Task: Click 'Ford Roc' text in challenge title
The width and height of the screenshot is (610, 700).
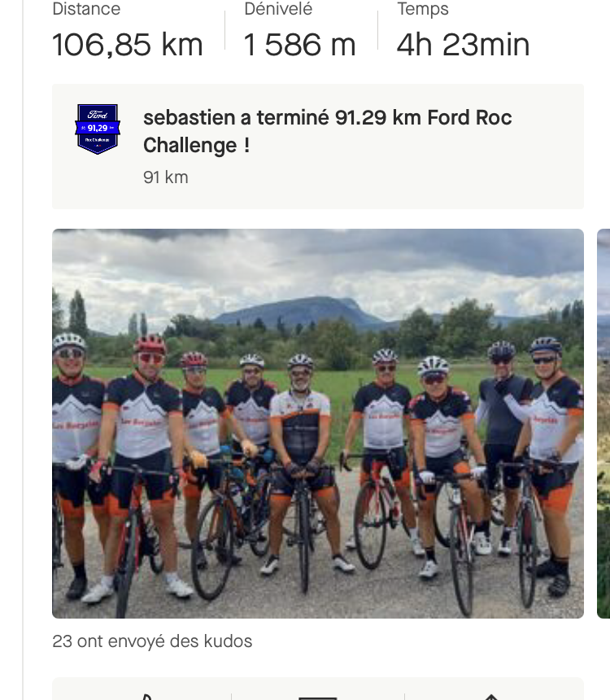Action: [469, 118]
